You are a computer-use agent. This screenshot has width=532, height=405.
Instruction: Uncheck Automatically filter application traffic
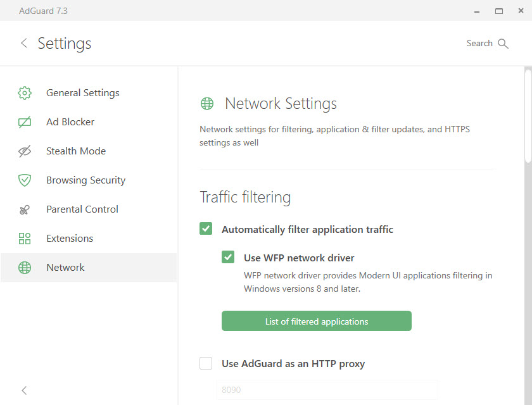[206, 229]
